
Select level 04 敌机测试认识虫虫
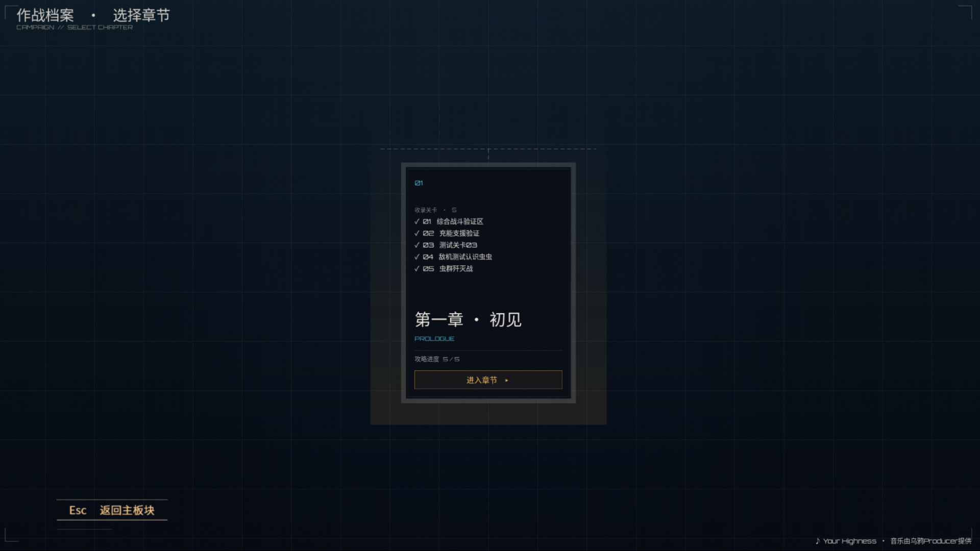tap(453, 257)
